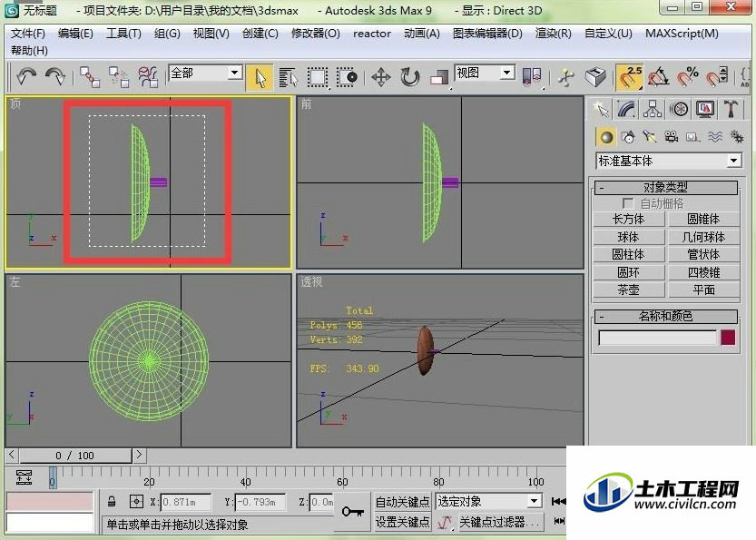This screenshot has width=756, height=540.
Task: Select the Lights category icon
Action: pyautogui.click(x=650, y=137)
